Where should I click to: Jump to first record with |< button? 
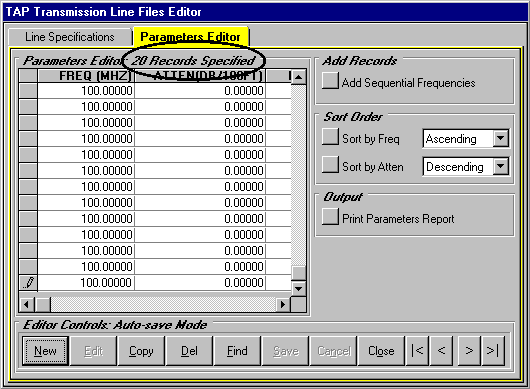point(417,351)
